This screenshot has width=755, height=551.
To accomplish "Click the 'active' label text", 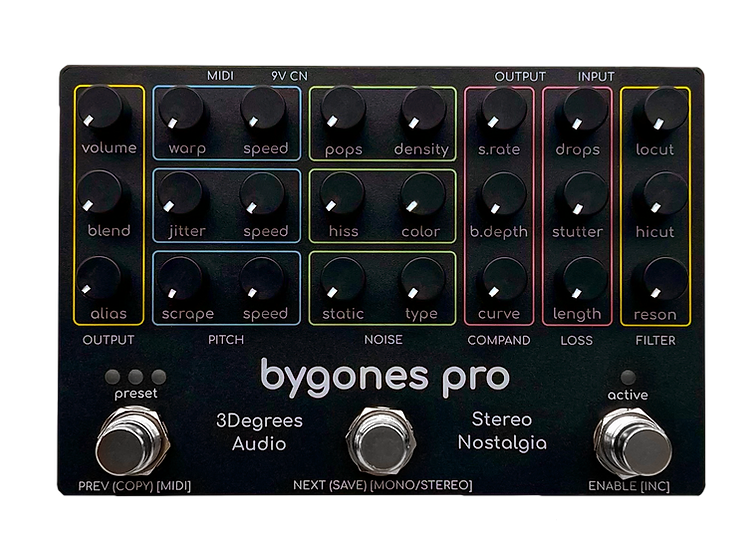I will tap(628, 395).
